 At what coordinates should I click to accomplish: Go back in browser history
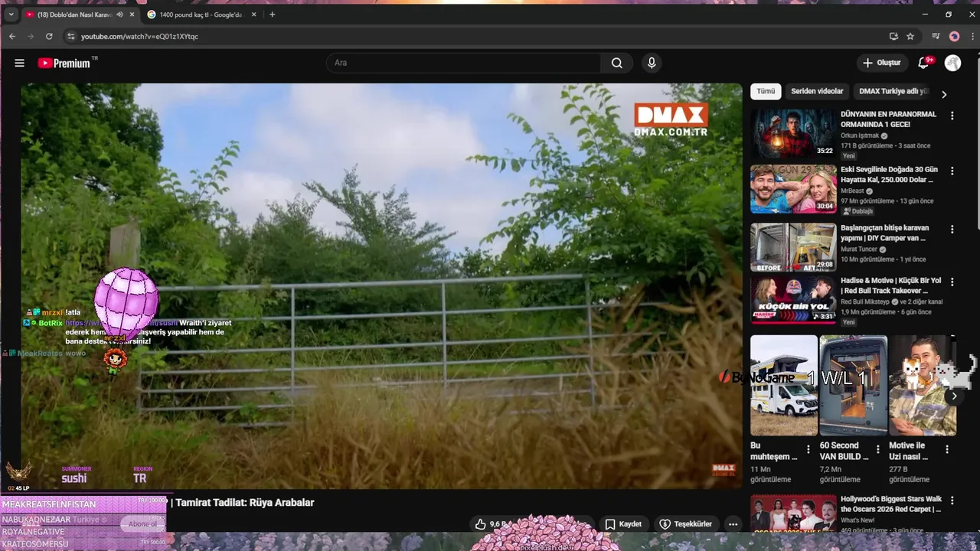click(12, 36)
